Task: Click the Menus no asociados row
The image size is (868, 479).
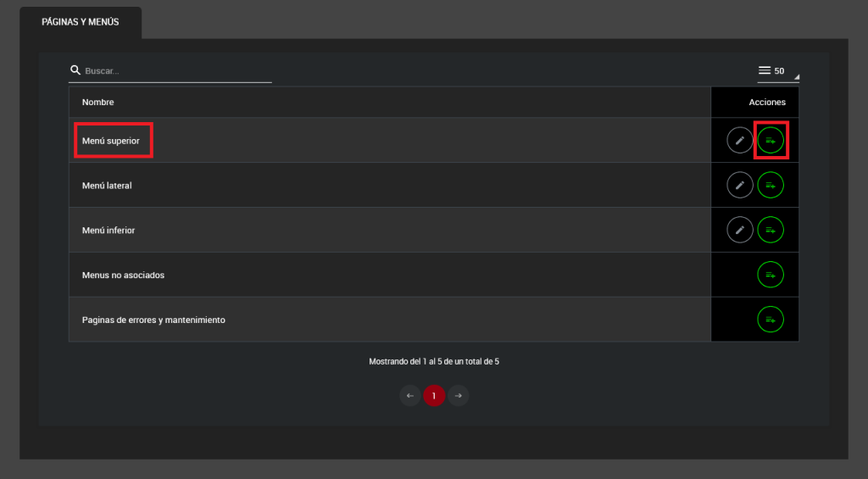Action: click(123, 276)
